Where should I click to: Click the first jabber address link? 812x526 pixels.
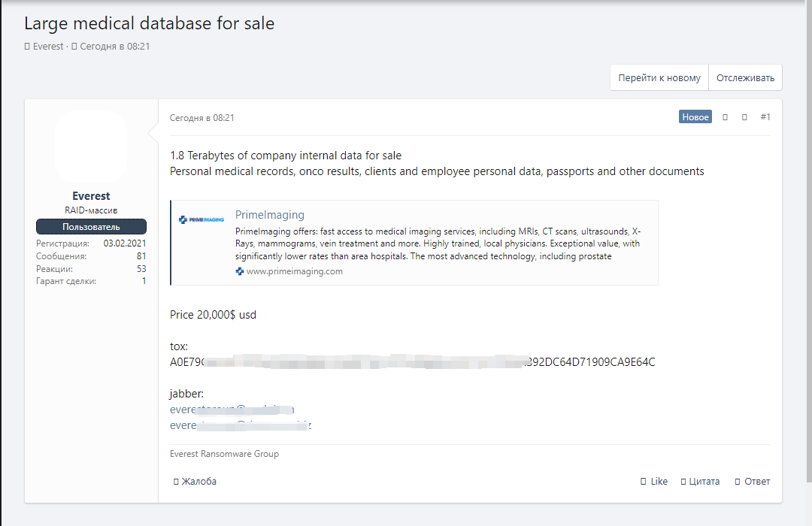point(232,410)
